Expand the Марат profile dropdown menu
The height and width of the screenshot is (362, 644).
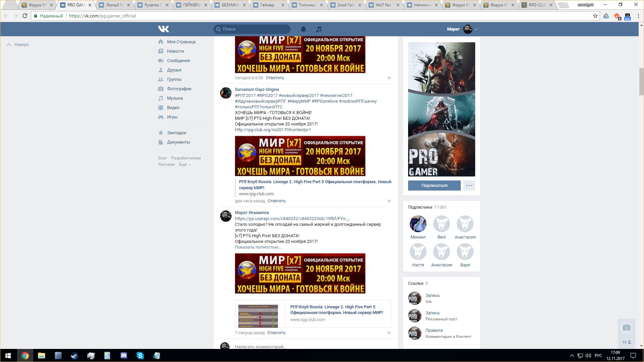(476, 30)
